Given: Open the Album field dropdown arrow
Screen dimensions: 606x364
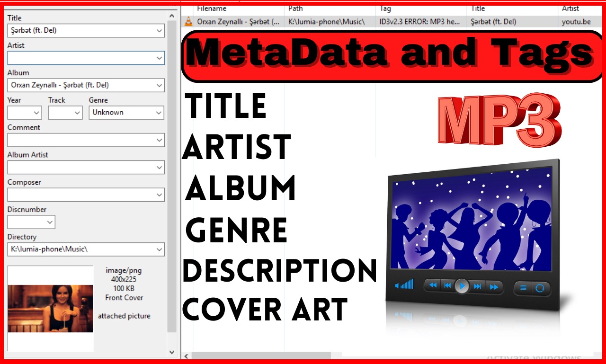Looking at the screenshot, I should (159, 85).
